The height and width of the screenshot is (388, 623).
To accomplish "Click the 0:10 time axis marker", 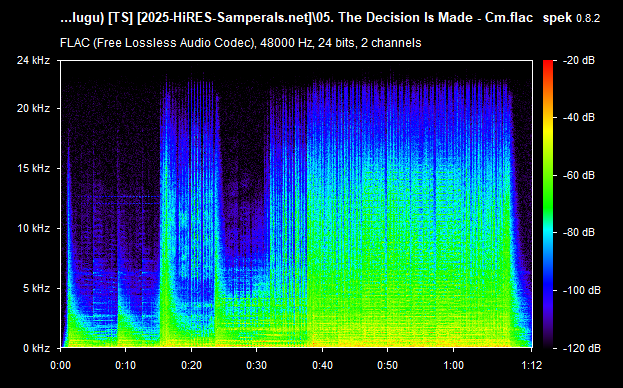I will click(x=126, y=365).
